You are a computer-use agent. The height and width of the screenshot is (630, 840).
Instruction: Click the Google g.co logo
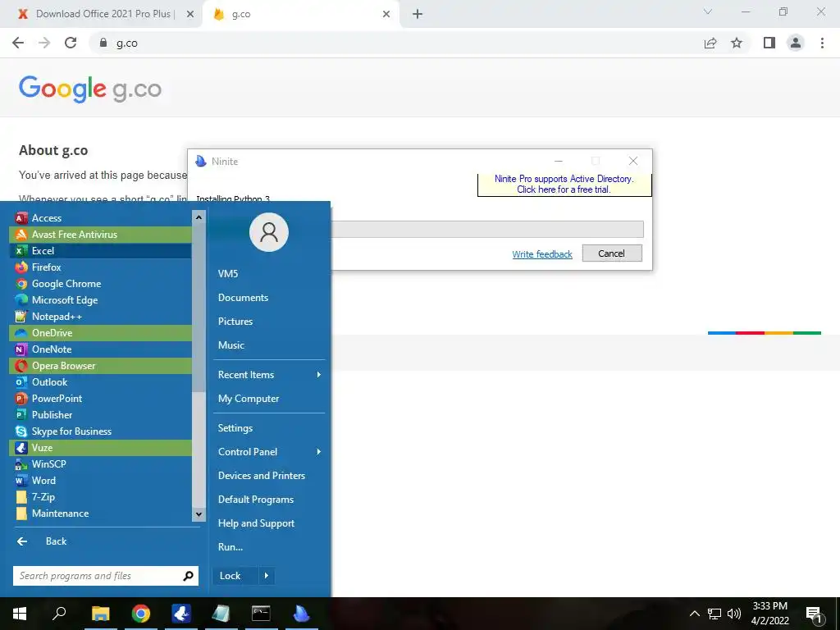[90, 89]
